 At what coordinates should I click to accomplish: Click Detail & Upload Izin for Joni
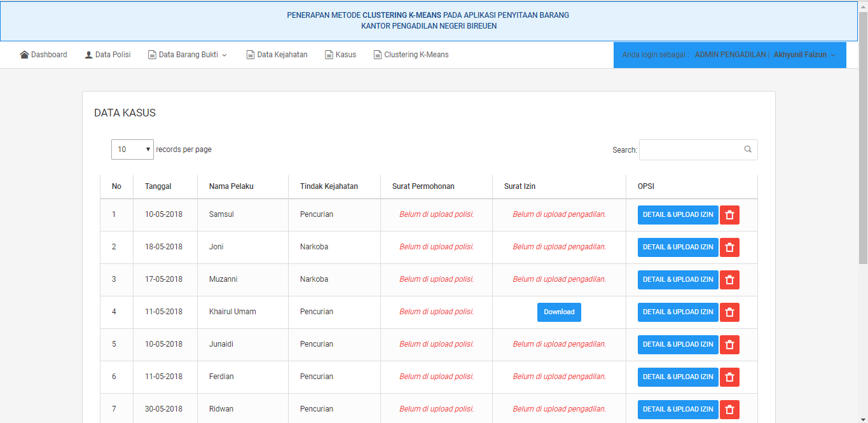coord(678,247)
